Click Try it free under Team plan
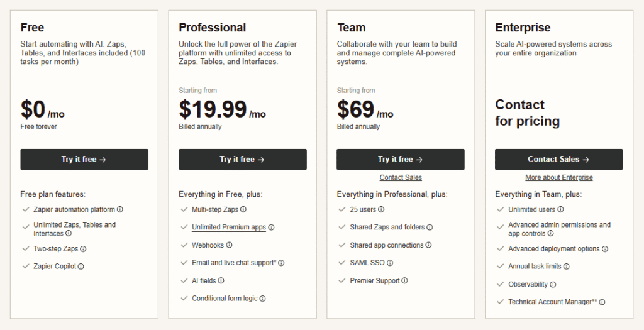The height and width of the screenshot is (330, 644). (x=401, y=160)
